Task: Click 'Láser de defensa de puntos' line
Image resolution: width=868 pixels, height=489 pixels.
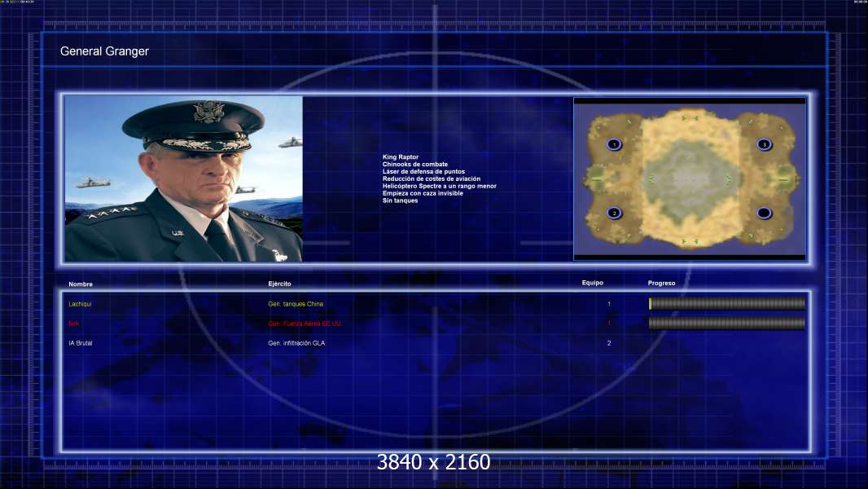Action: pyautogui.click(x=423, y=172)
